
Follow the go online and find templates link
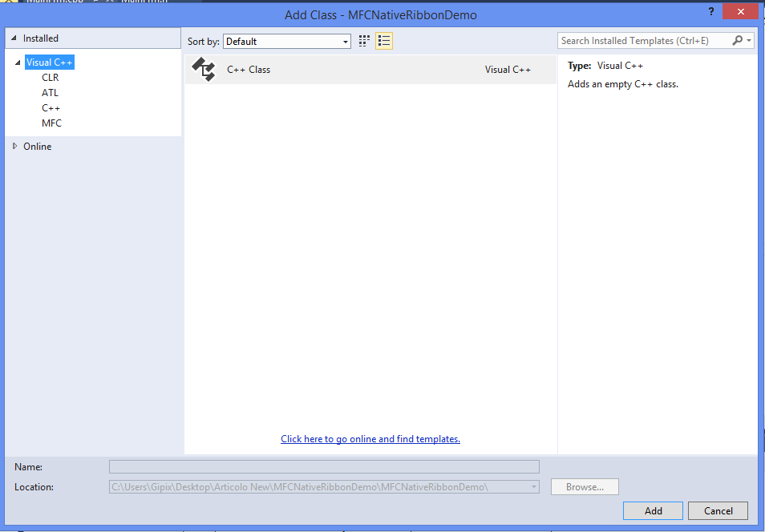point(370,439)
